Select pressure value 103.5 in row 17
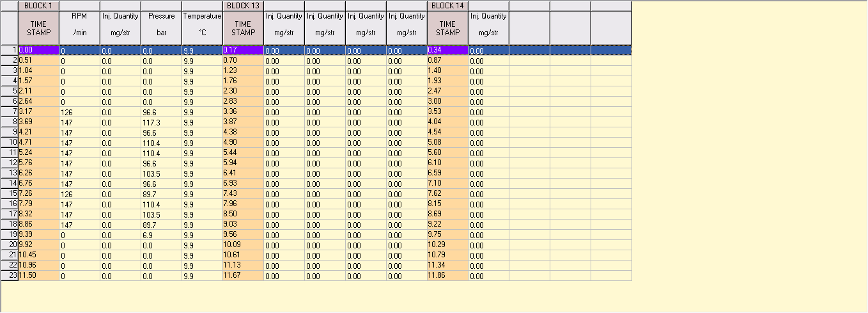The width and height of the screenshot is (868, 313). click(161, 214)
